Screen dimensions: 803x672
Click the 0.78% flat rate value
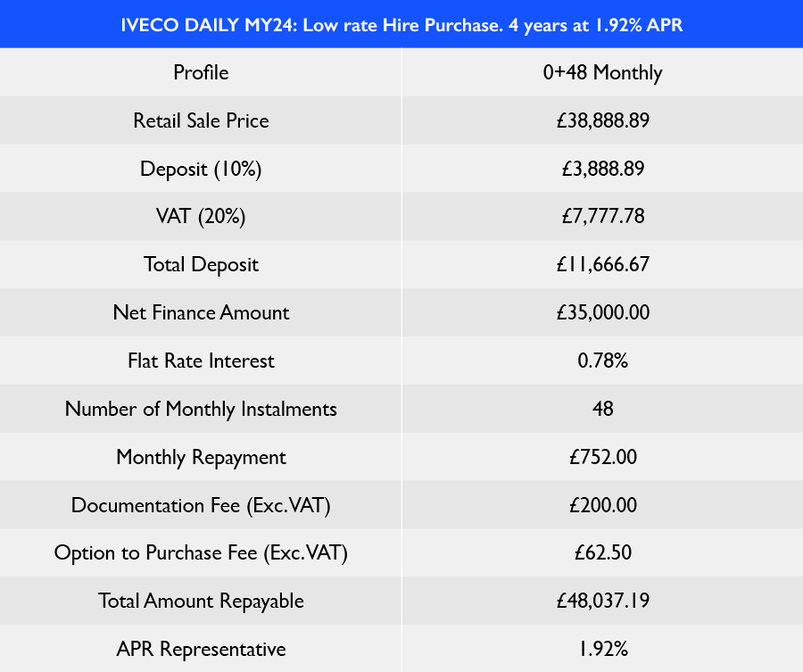coord(602,361)
